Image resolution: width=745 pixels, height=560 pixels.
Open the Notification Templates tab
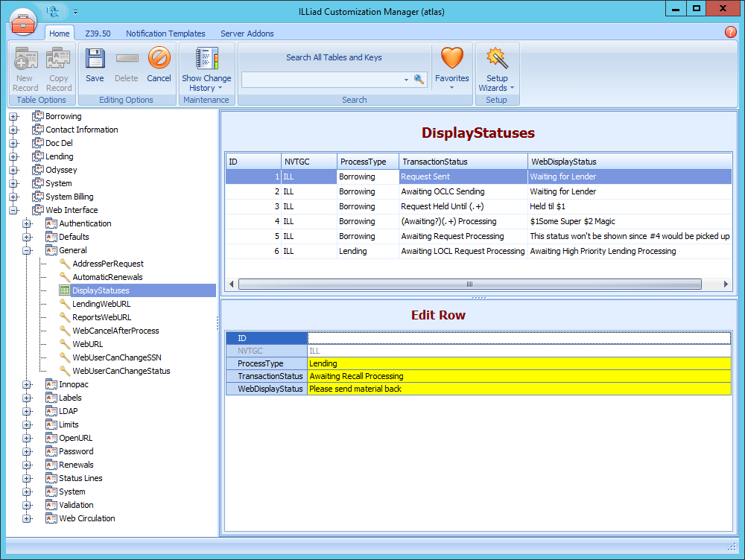[x=165, y=34]
